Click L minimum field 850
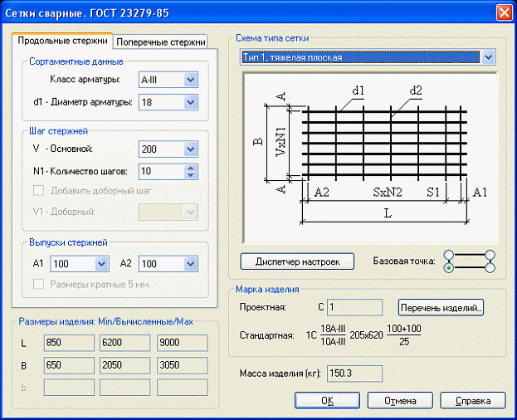This screenshot has width=517, height=420. (69, 343)
